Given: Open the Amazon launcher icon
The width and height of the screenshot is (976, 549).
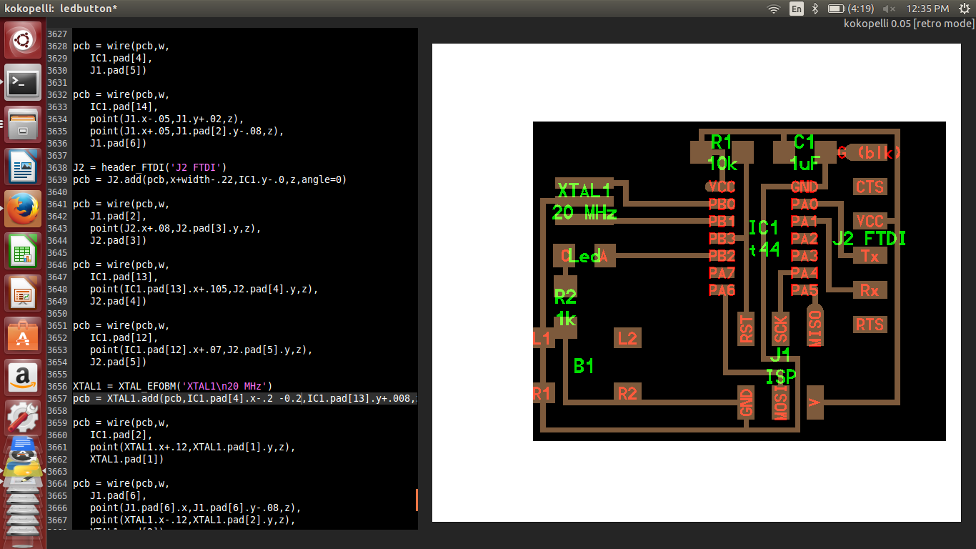Looking at the screenshot, I should (22, 377).
